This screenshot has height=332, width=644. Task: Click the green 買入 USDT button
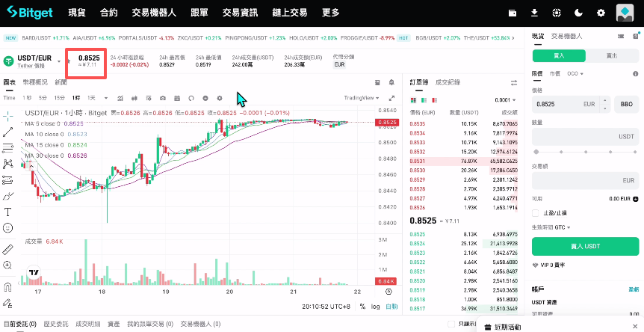586,246
